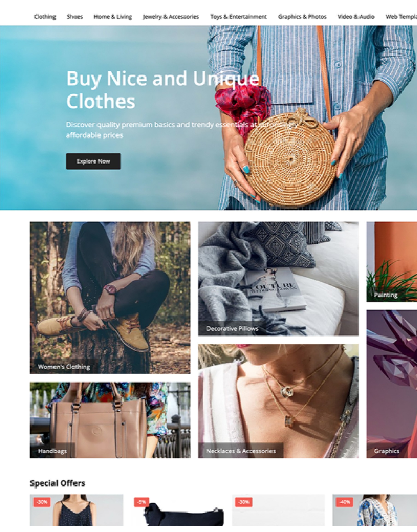Open the Decorative Pillows category tile
Screen dimensions: 417x532
[278, 279]
